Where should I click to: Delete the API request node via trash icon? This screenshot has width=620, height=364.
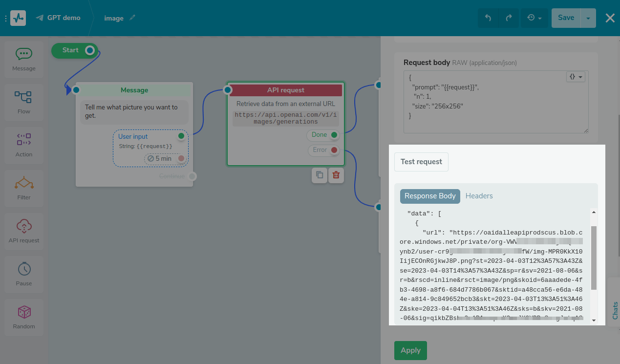coord(336,175)
